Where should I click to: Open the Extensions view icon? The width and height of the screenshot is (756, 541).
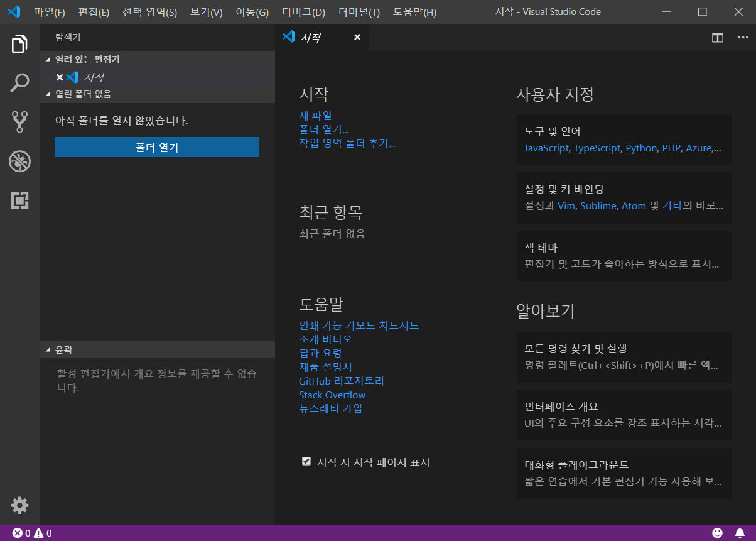(x=19, y=200)
